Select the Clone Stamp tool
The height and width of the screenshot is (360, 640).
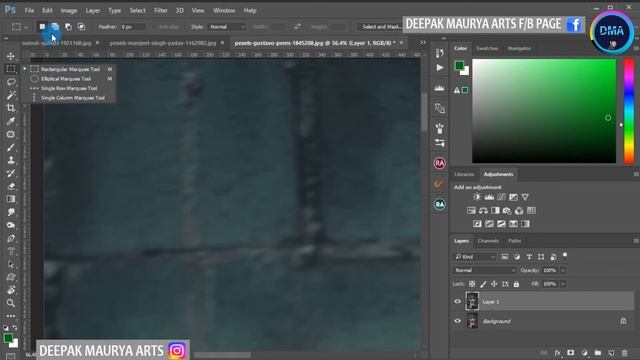[11, 160]
